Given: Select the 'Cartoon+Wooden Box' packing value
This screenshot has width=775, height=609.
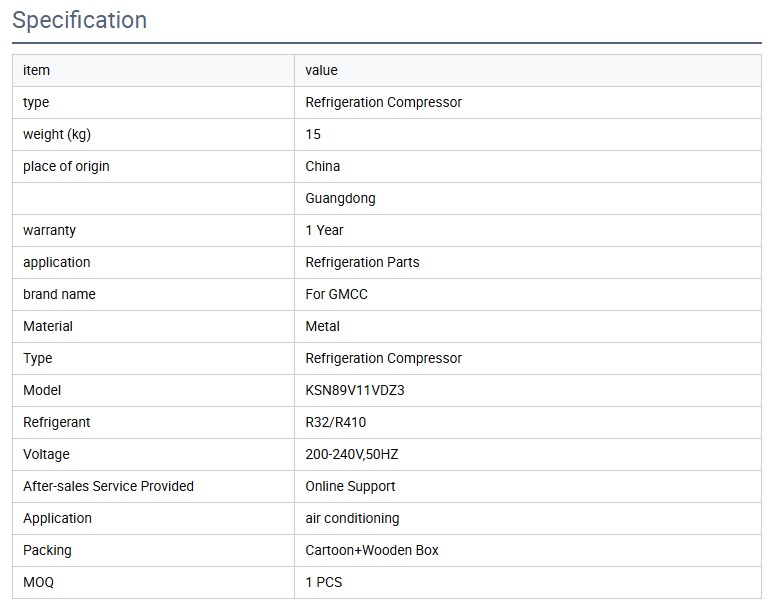Looking at the screenshot, I should [x=371, y=550].
